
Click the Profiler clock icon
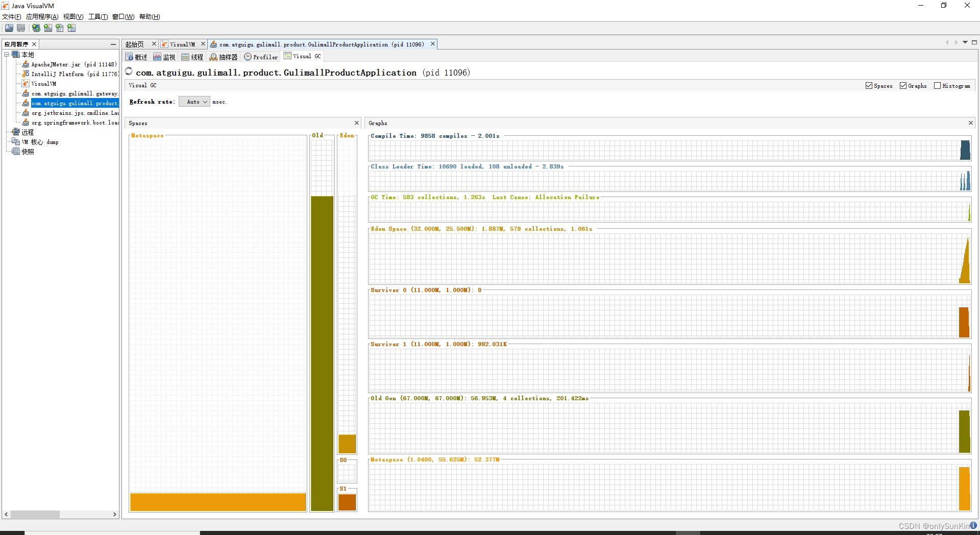pos(248,57)
